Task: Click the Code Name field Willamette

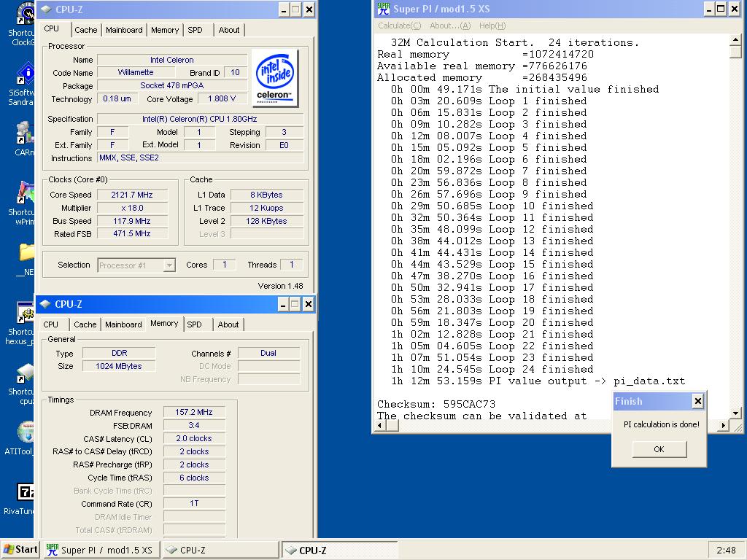Action: point(136,72)
